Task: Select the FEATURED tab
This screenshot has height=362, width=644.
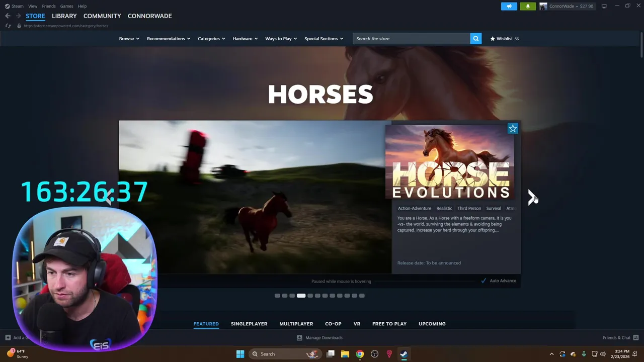Action: click(206, 324)
